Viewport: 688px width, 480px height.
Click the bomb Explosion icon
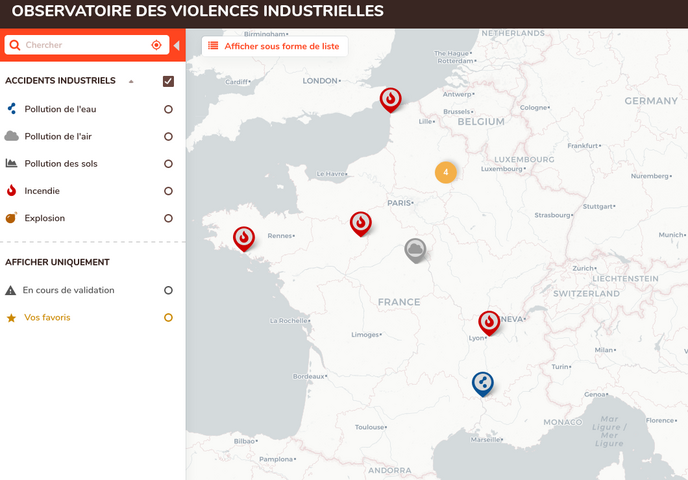(11, 218)
